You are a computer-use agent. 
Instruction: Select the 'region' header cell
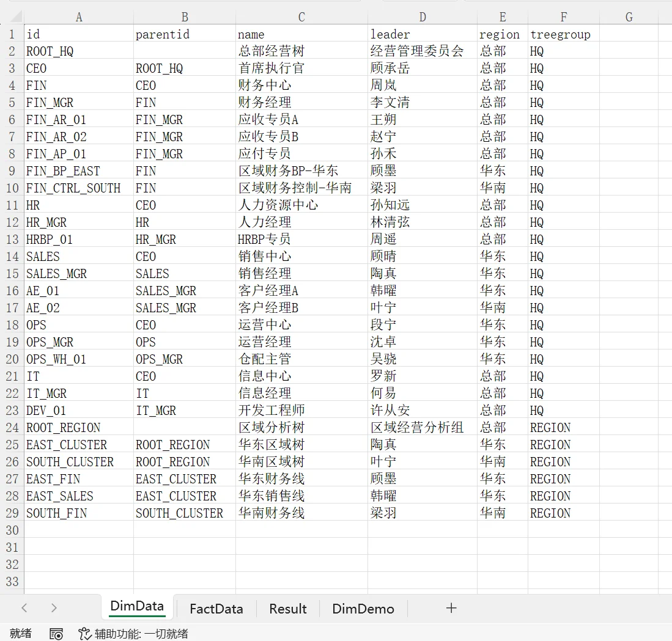[x=503, y=34]
